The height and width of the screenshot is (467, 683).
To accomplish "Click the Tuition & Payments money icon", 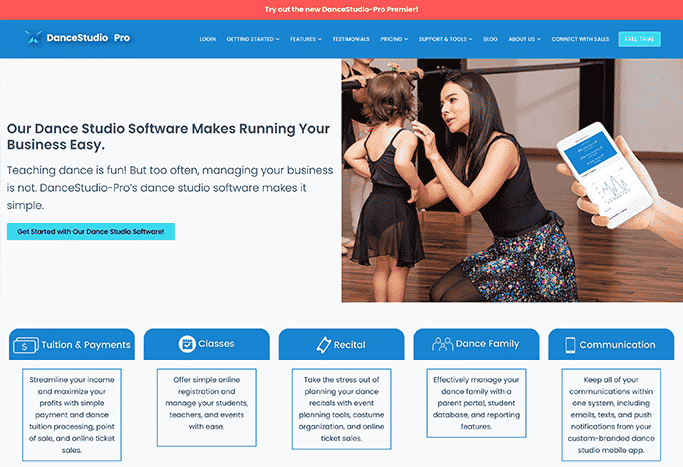I will pos(25,345).
